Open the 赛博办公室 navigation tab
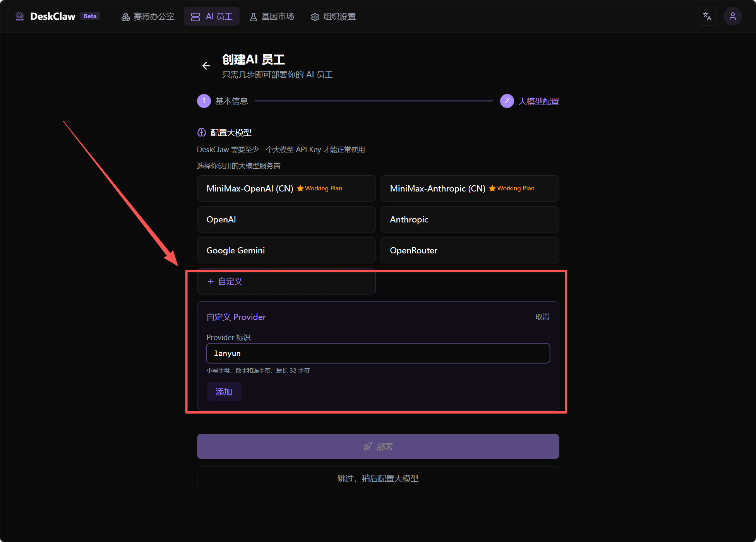 click(x=148, y=17)
